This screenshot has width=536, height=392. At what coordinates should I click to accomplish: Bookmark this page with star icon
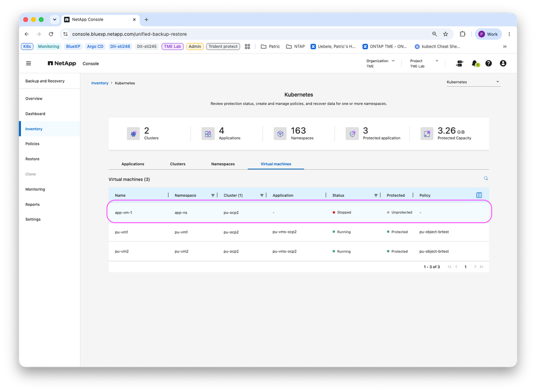point(445,34)
